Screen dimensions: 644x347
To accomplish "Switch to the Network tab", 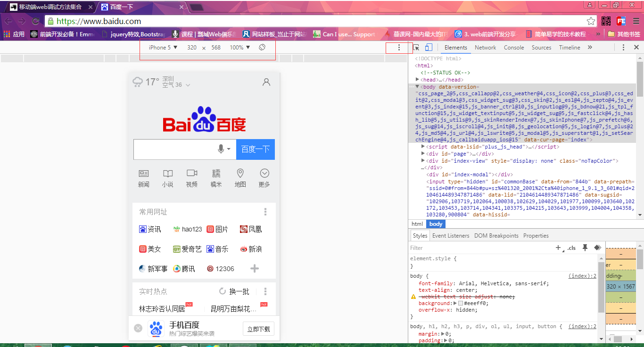I will (485, 48).
